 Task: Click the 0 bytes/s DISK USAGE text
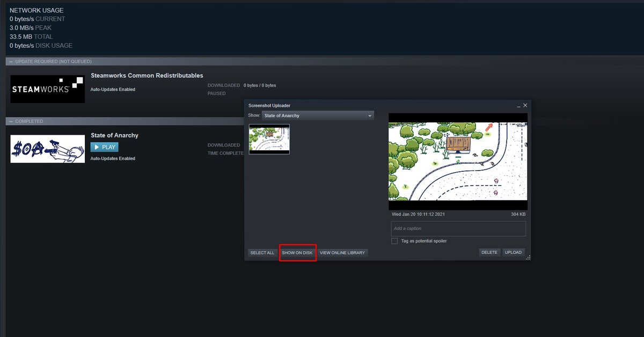pos(41,46)
